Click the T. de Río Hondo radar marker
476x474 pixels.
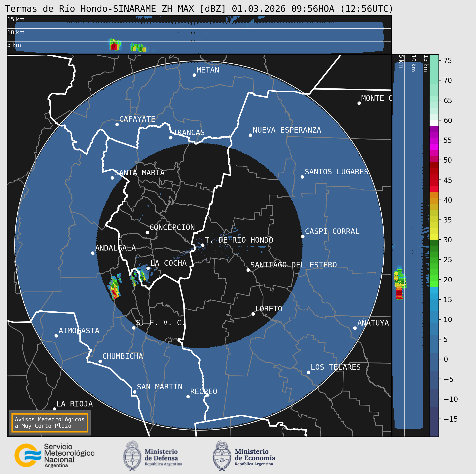pyautogui.click(x=203, y=245)
